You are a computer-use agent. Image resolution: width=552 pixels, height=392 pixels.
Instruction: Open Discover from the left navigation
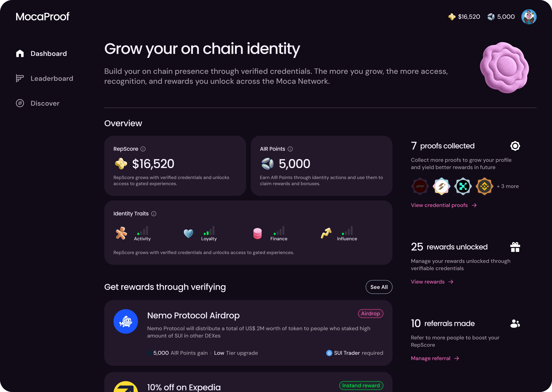pyautogui.click(x=45, y=103)
